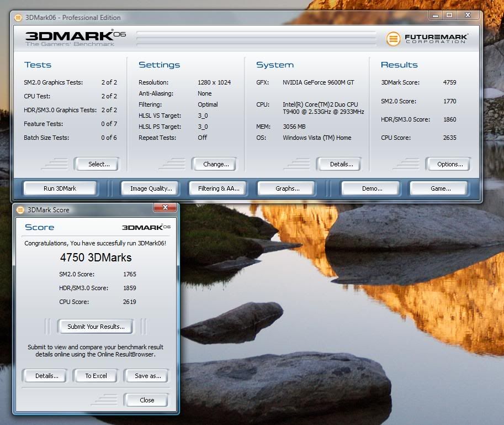The width and height of the screenshot is (504, 425).
Task: Open Filtering & AA settings
Action: click(x=219, y=188)
